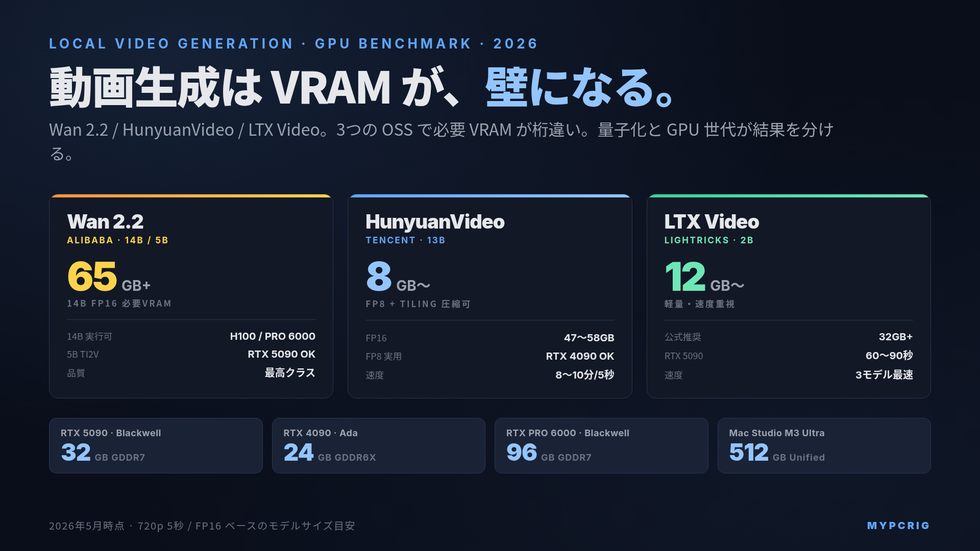
Task: Click the blue '8 GB〜' figure
Action: coord(398,277)
